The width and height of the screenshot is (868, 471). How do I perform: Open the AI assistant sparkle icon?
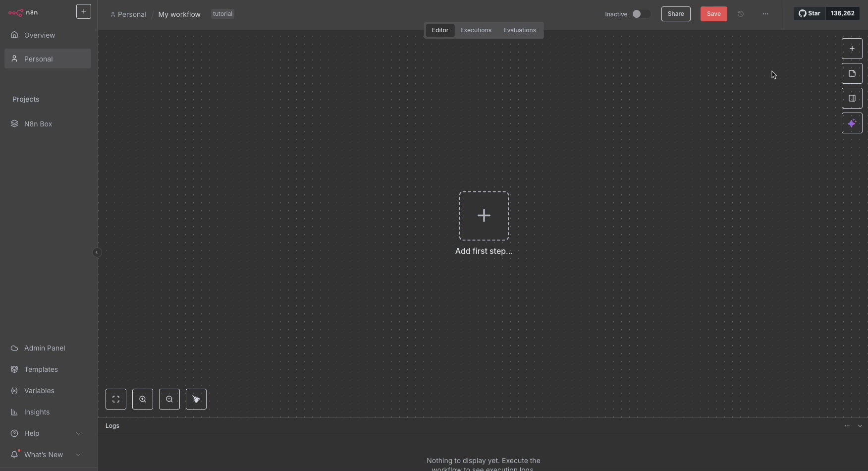(852, 123)
